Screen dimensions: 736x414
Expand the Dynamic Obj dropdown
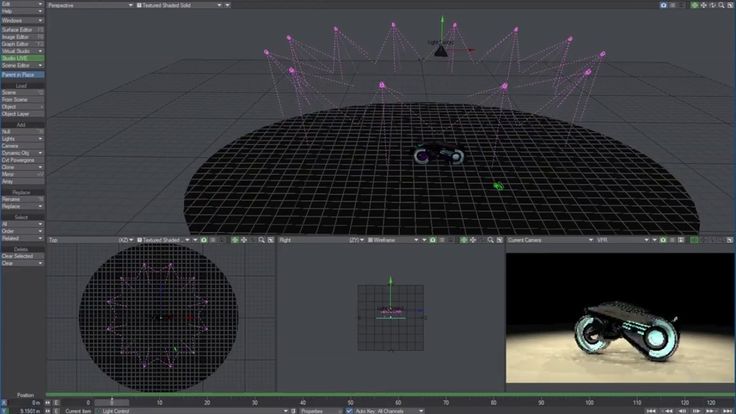click(x=22, y=153)
